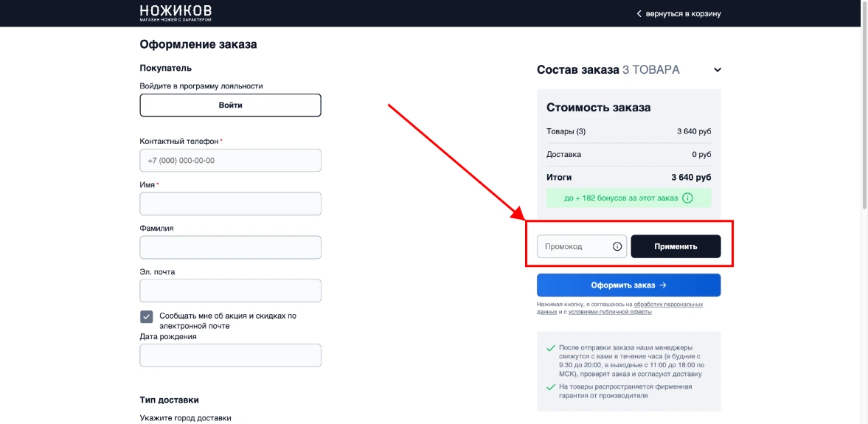Screen dimensions: 868x424
Task: Click the Оформить заказ button
Action: point(628,285)
